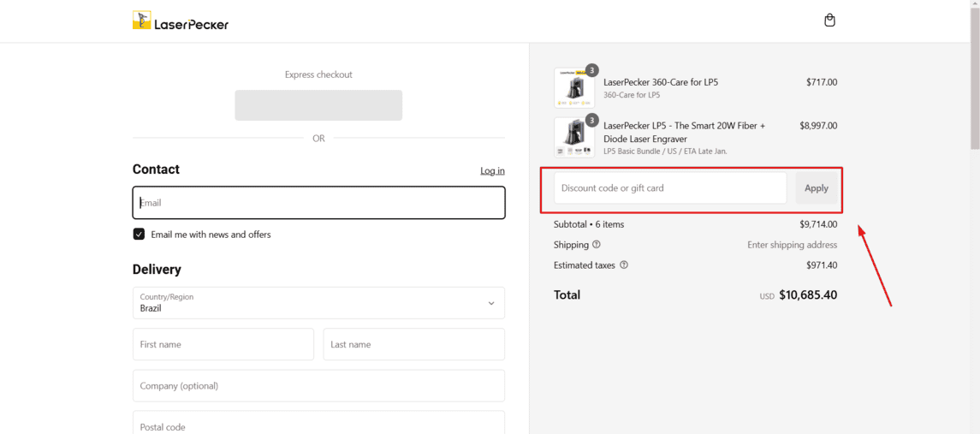Click the Company (optional) field
Image resolution: width=980 pixels, height=434 pixels.
(x=318, y=386)
